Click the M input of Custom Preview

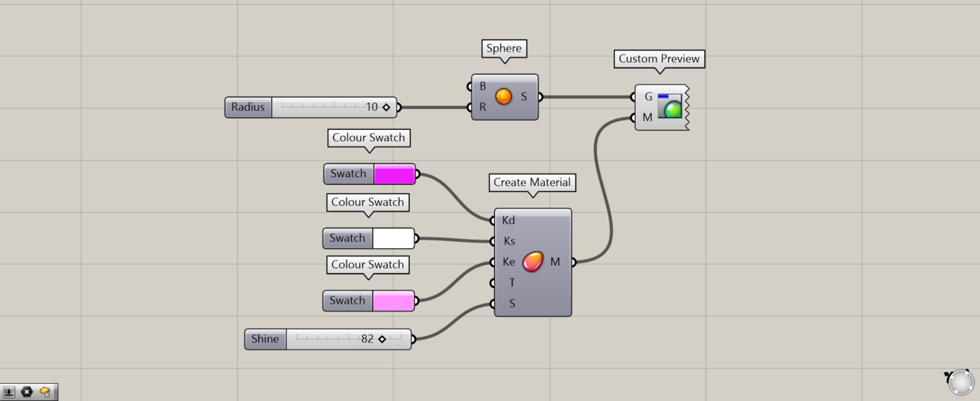648,117
